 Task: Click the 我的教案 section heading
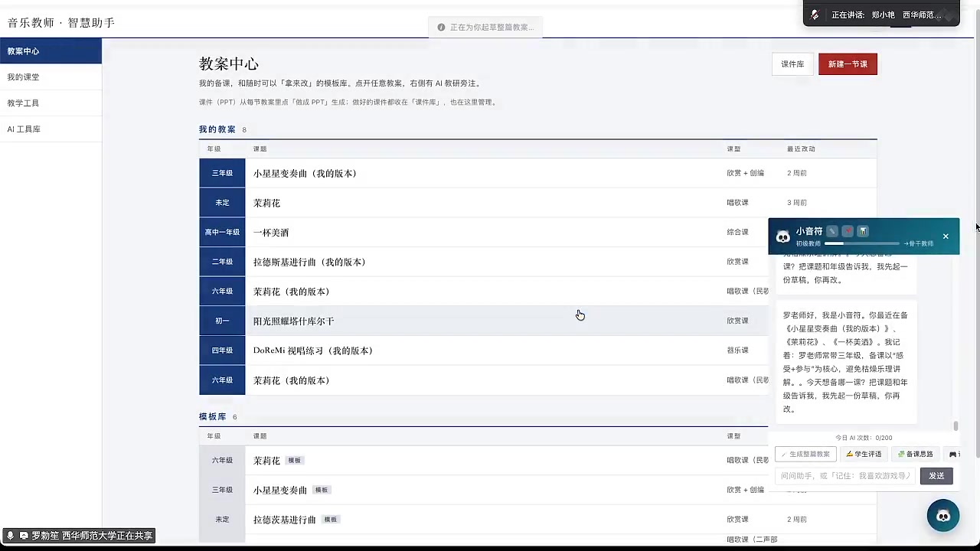[217, 129]
